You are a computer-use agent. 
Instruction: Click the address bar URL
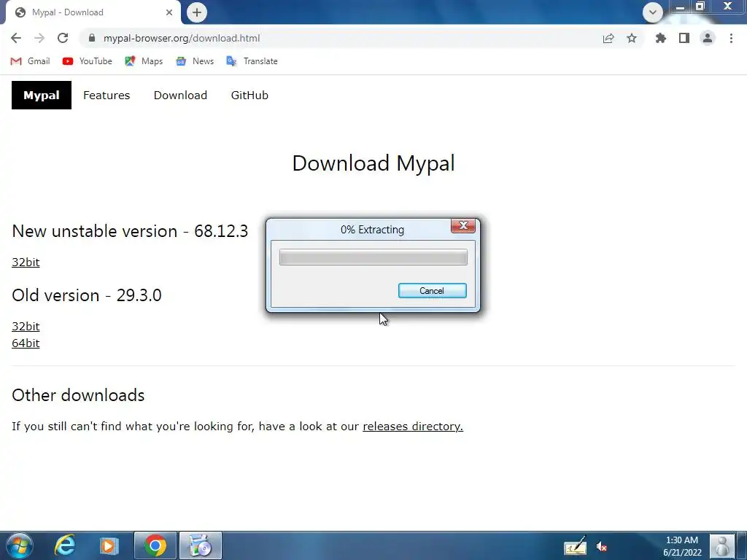click(182, 38)
